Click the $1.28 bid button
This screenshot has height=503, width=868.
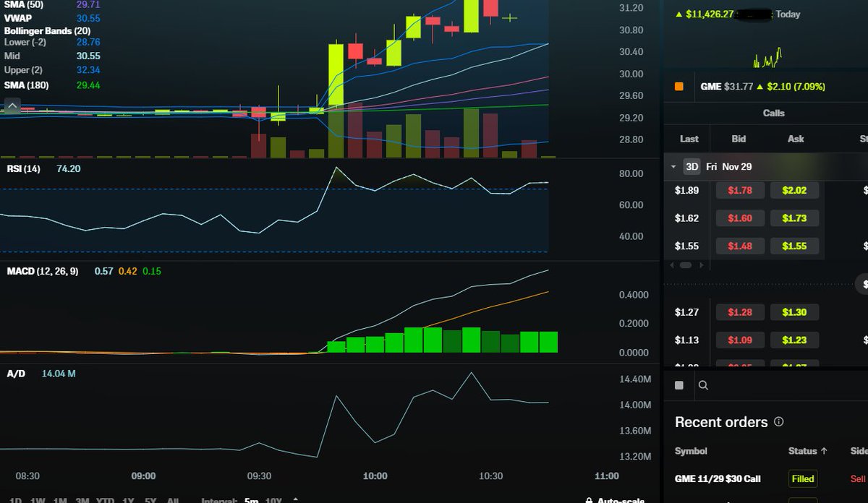point(740,312)
